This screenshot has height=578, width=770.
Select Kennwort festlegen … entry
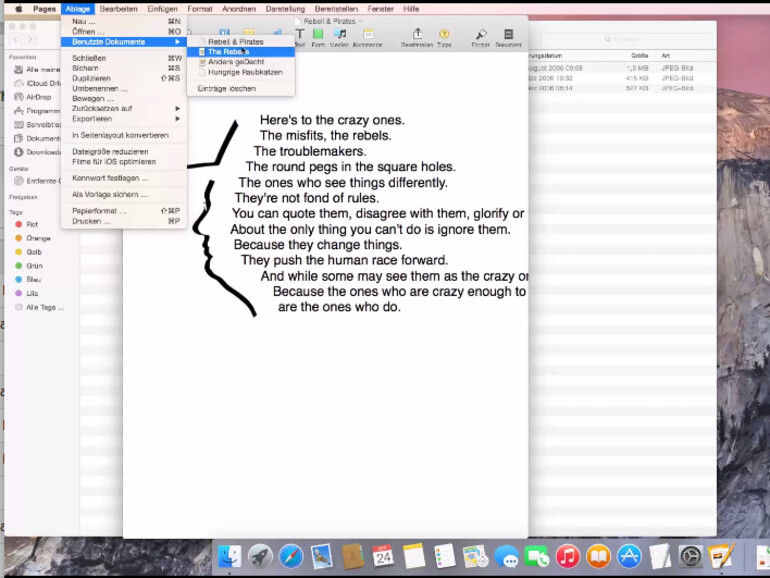tap(124, 178)
